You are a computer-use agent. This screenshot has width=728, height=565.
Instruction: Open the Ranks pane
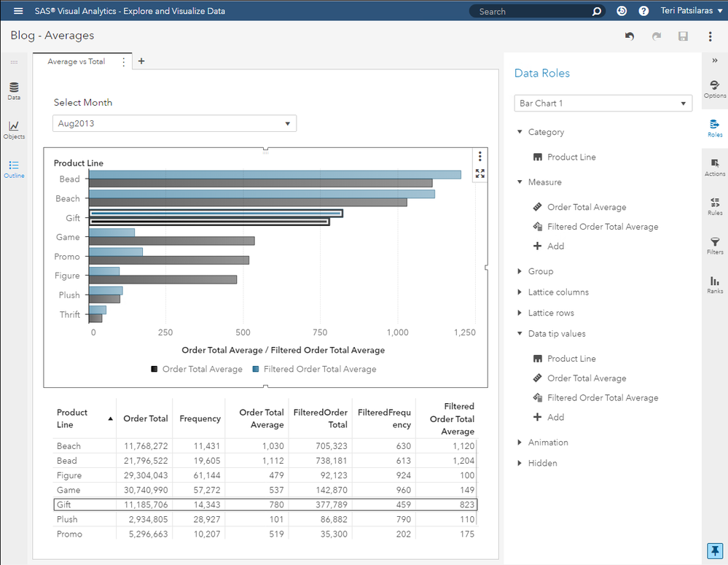pyautogui.click(x=714, y=285)
